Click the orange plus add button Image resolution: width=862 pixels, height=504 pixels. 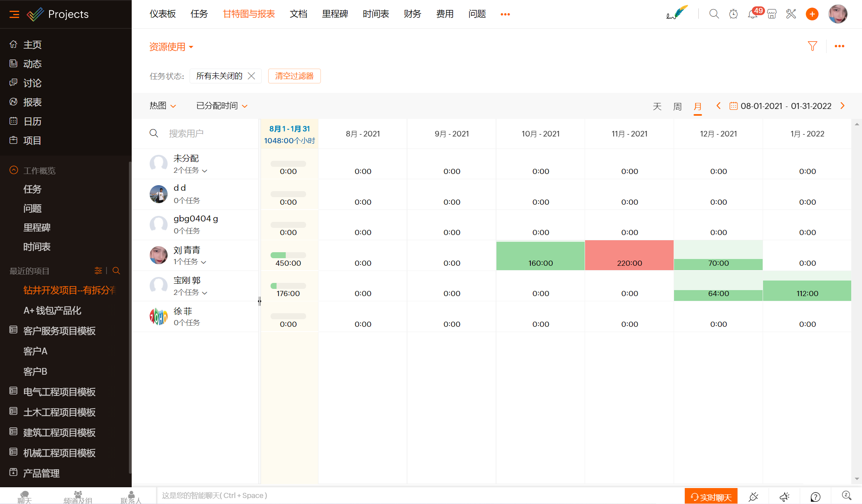812,14
